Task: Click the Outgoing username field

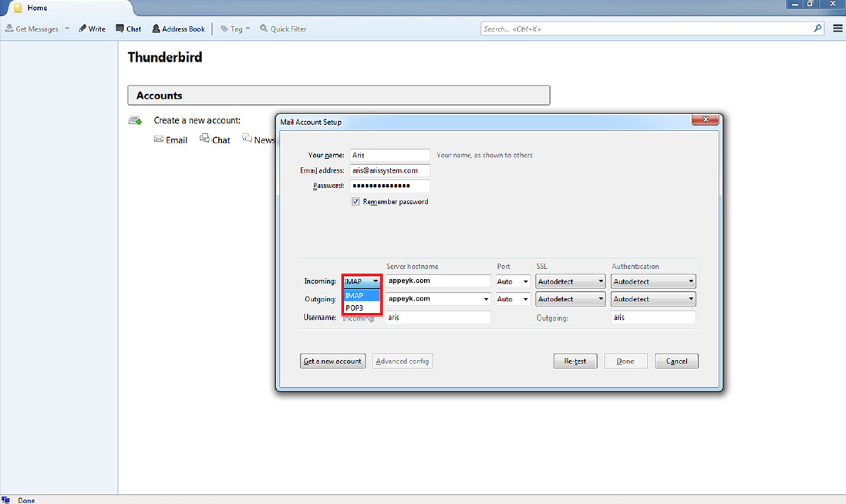Action: point(653,318)
